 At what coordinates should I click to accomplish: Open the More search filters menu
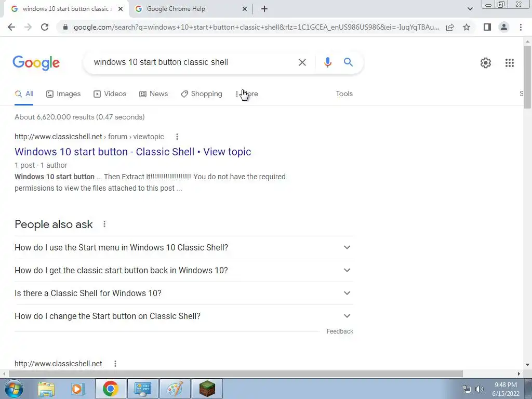247,94
